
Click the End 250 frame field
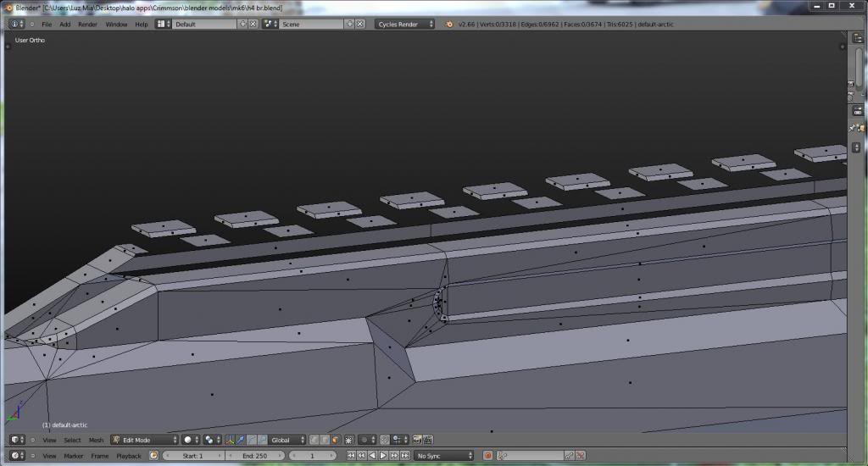coord(254,456)
